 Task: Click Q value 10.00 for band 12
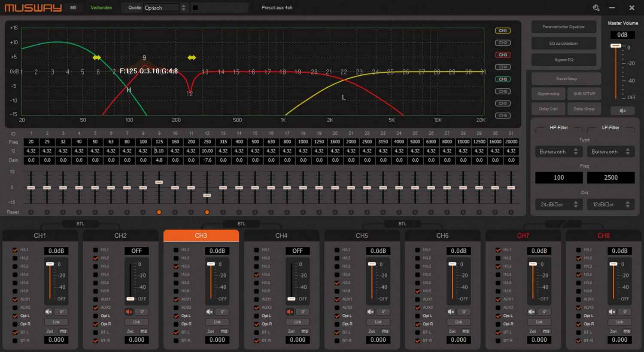207,151
